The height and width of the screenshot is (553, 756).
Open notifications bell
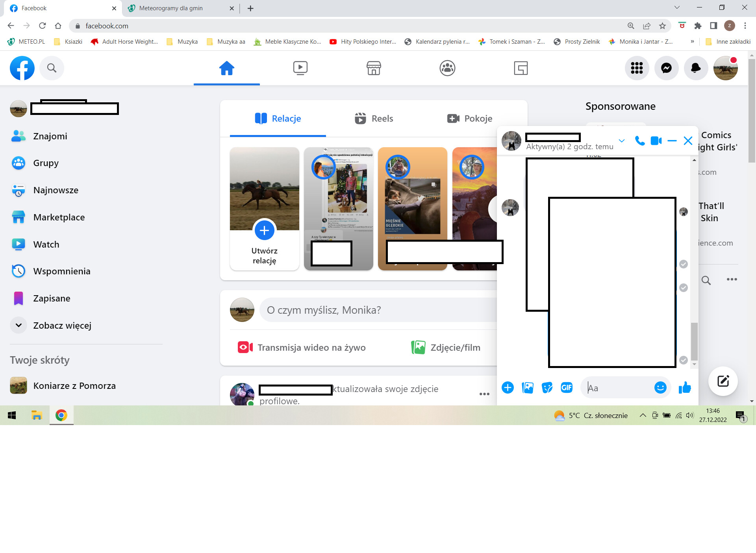[696, 68]
